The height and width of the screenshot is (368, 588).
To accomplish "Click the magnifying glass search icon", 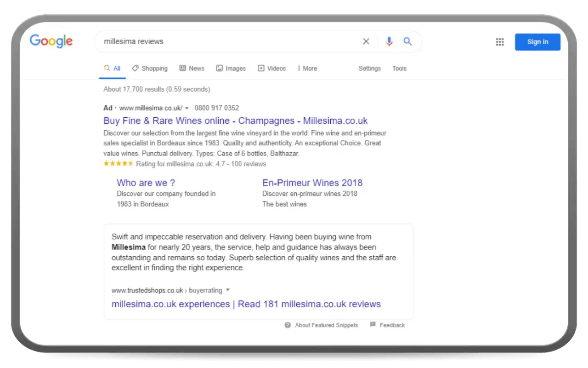I will (407, 41).
